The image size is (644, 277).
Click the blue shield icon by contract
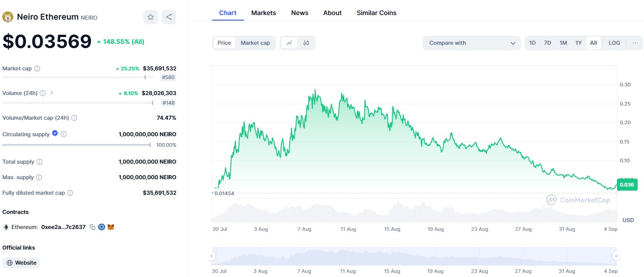(x=102, y=227)
